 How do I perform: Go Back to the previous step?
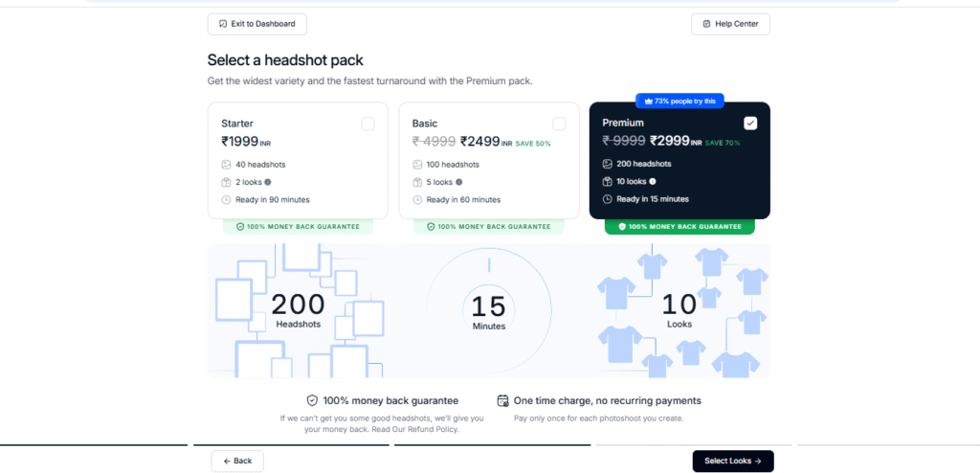pos(237,462)
